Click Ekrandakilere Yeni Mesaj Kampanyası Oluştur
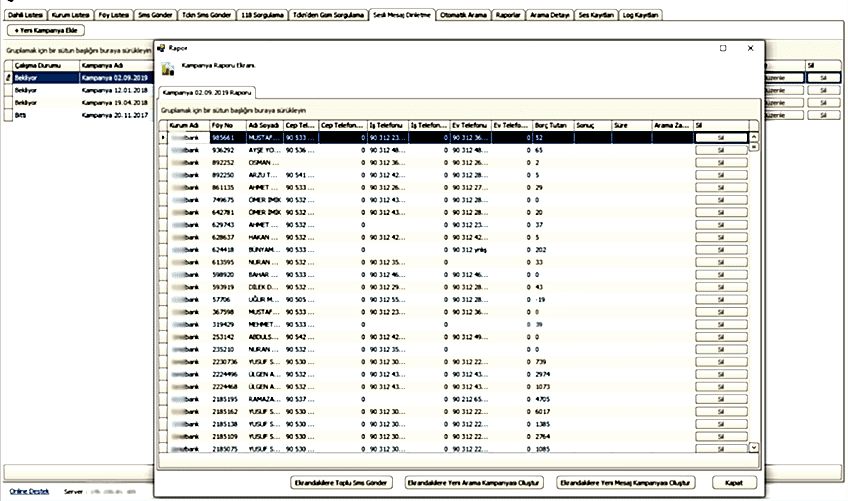 (x=627, y=481)
